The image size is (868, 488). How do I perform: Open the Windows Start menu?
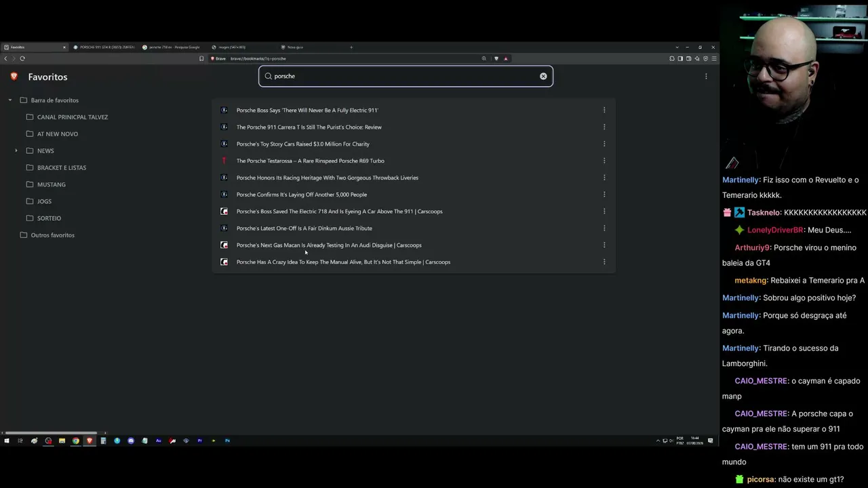click(7, 441)
